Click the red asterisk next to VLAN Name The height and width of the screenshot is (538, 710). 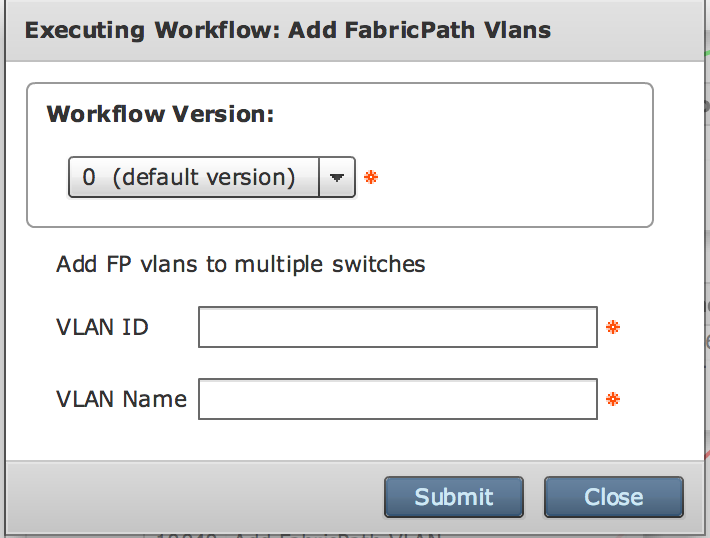coord(613,399)
